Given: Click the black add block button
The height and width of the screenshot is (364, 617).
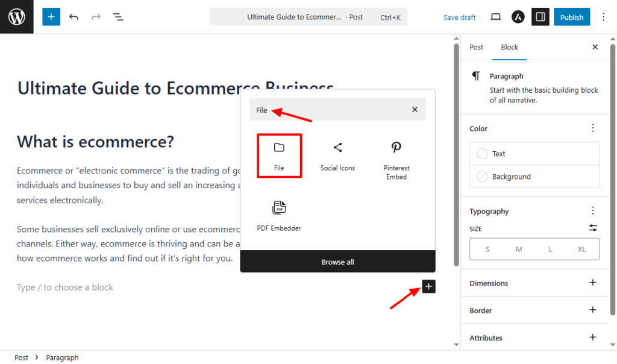Looking at the screenshot, I should click(428, 286).
